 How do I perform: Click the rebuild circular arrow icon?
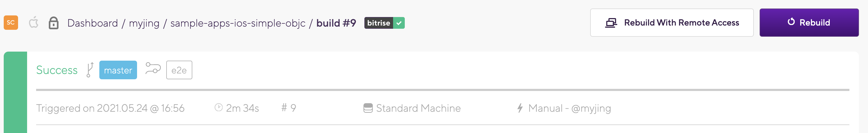pyautogui.click(x=791, y=22)
